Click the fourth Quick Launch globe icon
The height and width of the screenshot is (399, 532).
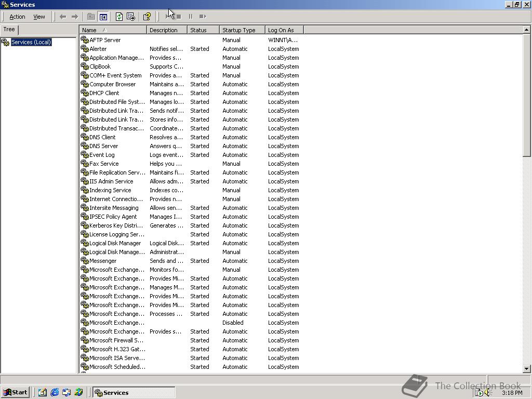[x=79, y=393]
